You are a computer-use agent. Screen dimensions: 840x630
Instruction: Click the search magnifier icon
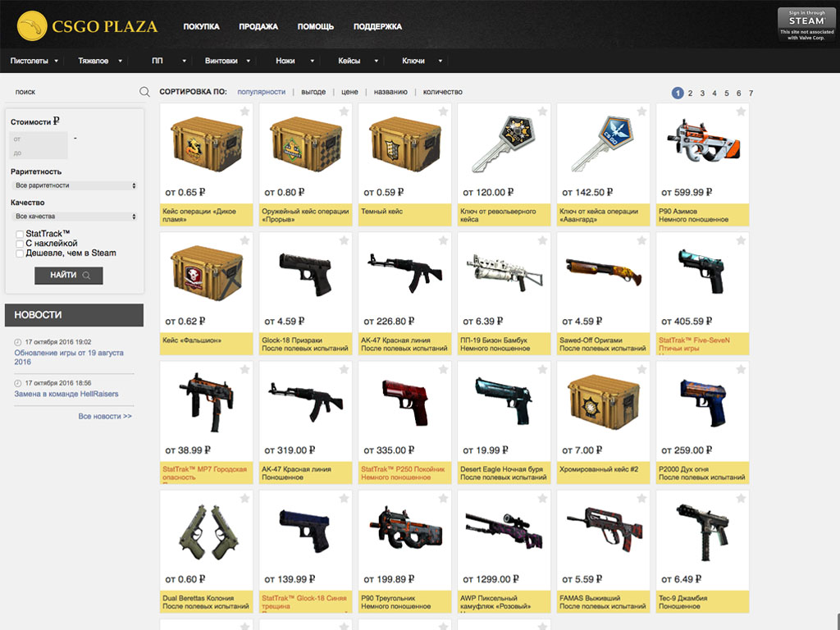click(x=144, y=92)
